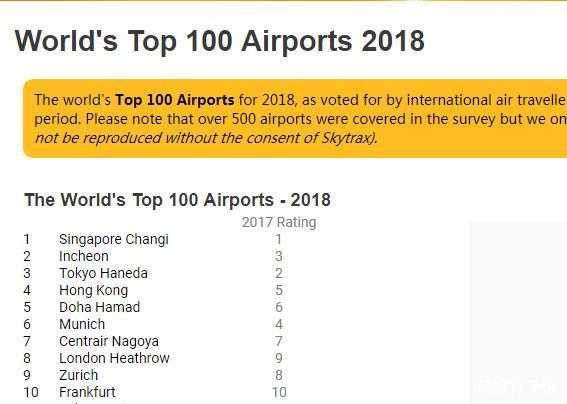The image size is (567, 404).
Task: Click the 2017 rating value for Munich
Action: [x=278, y=324]
